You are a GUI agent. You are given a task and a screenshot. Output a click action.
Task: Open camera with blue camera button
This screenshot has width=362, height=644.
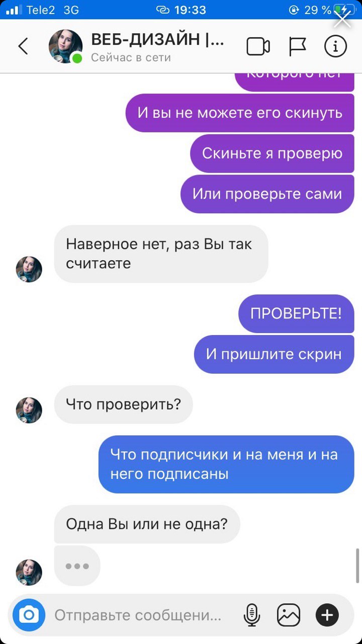29,615
